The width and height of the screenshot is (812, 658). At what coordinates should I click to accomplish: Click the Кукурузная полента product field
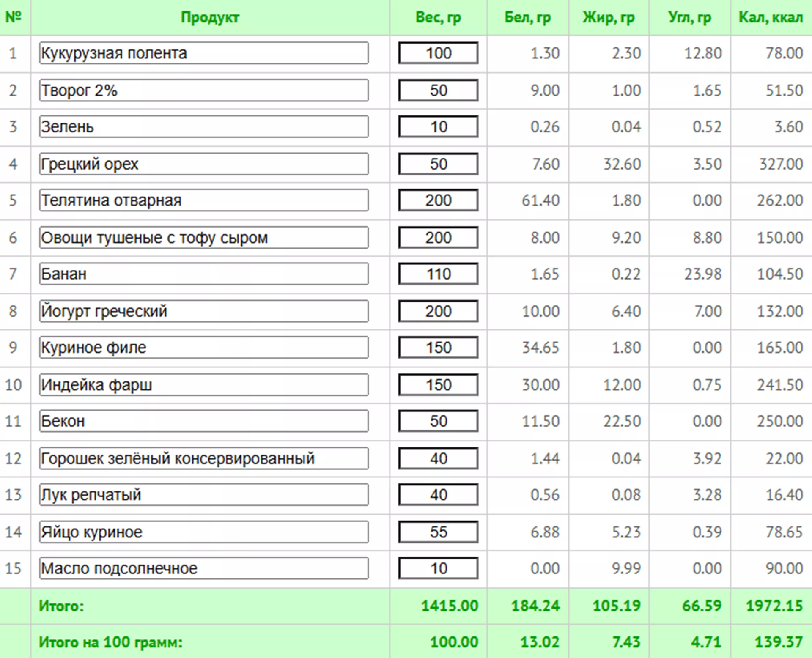[x=203, y=53]
